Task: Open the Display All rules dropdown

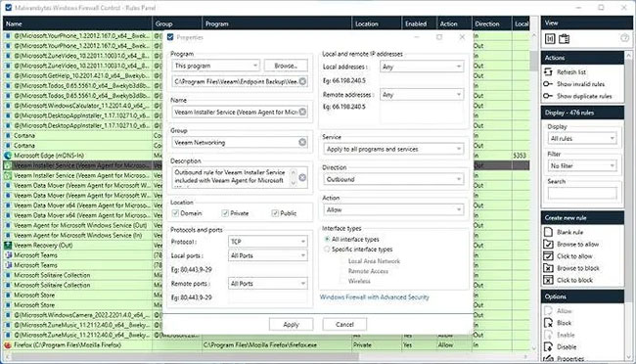Action: pos(582,138)
